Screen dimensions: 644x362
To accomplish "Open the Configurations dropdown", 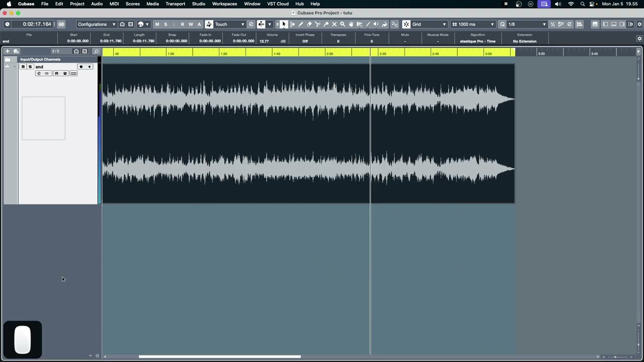I will (x=96, y=24).
